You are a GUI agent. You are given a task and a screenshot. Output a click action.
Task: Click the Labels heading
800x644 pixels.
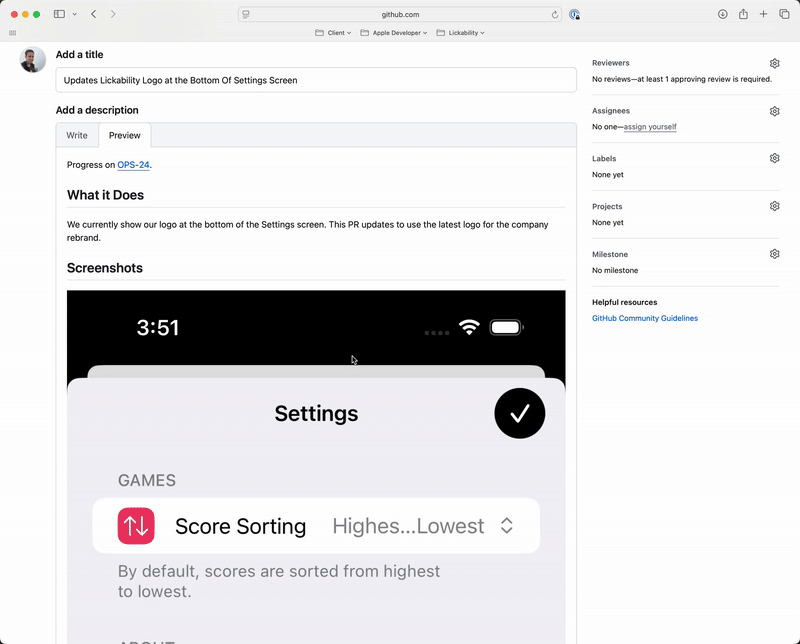point(604,158)
